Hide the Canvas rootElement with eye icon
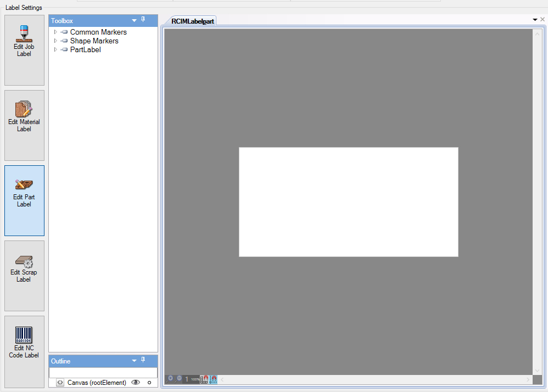548x392 pixels. [x=136, y=383]
